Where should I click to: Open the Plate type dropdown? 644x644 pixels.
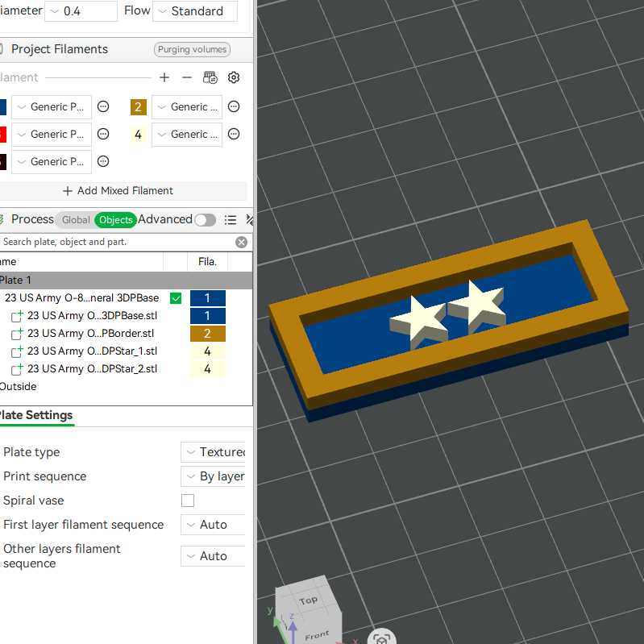tap(213, 452)
